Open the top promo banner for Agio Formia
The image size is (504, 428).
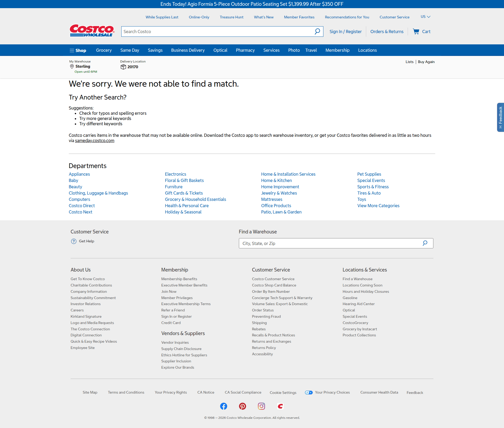(x=252, y=4)
